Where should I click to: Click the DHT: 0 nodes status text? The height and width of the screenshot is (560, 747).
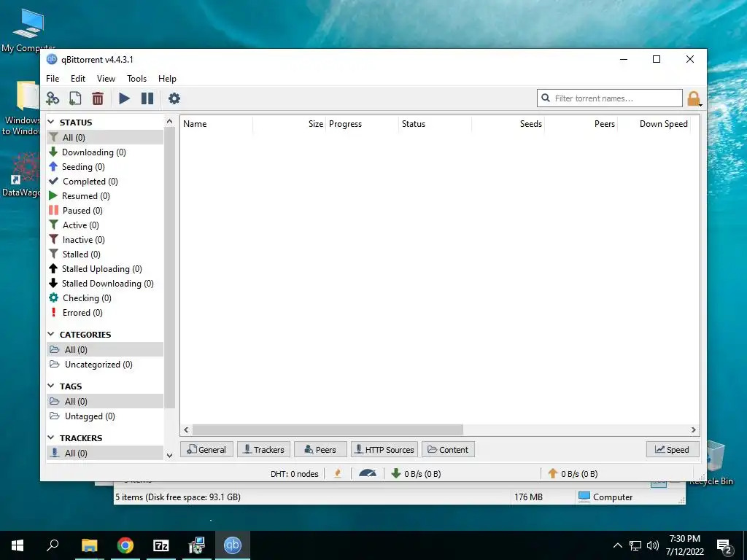(295, 474)
